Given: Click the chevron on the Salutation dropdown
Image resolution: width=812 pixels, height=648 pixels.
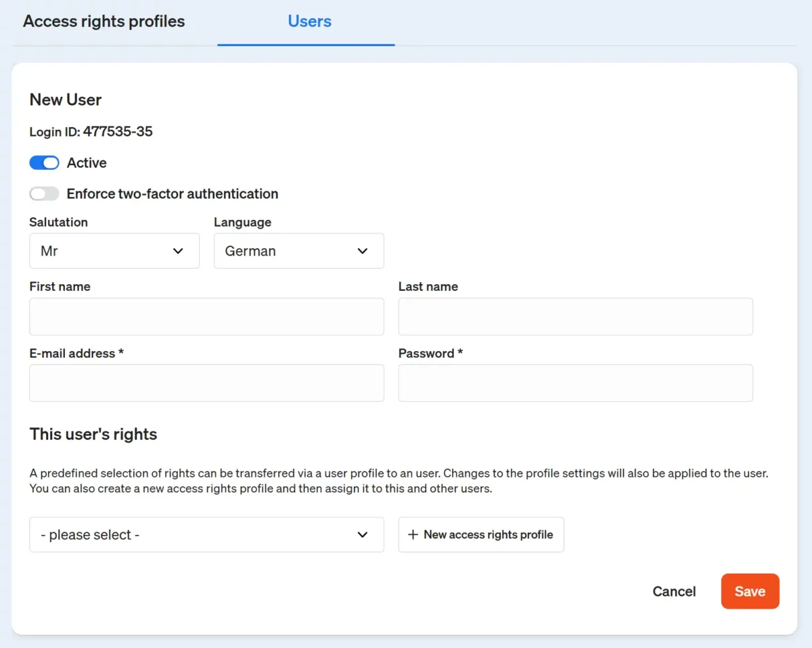Looking at the screenshot, I should coord(179,250).
